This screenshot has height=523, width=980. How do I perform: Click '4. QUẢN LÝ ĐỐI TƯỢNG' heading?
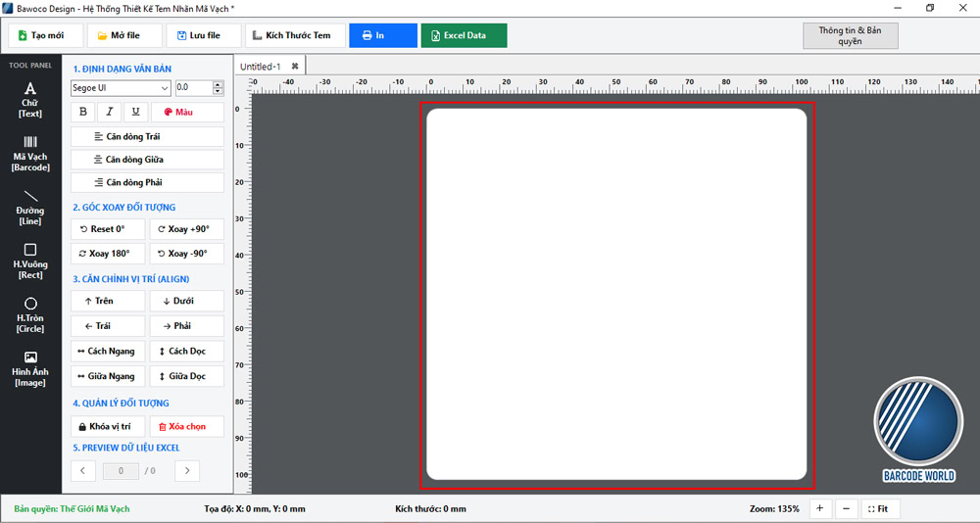click(x=121, y=404)
